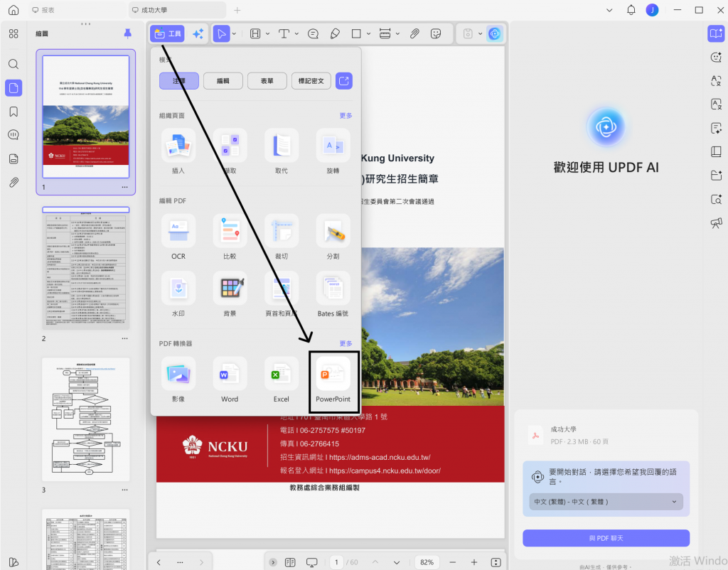Open the sticker tool icon

436,34
